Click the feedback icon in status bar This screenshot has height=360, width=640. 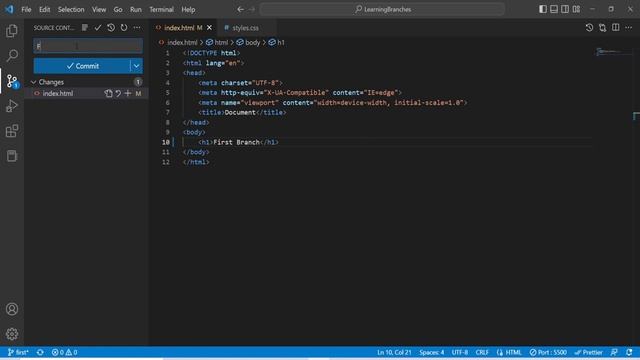[614, 352]
